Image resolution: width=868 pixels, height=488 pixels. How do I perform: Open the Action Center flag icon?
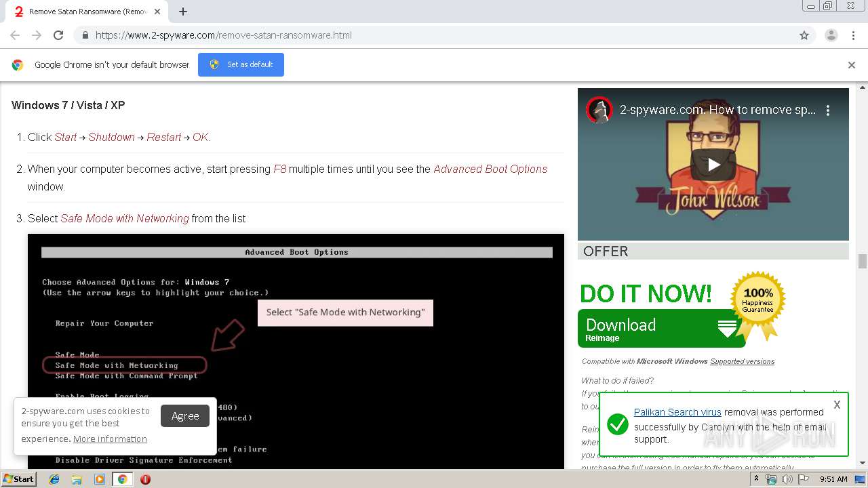[803, 479]
